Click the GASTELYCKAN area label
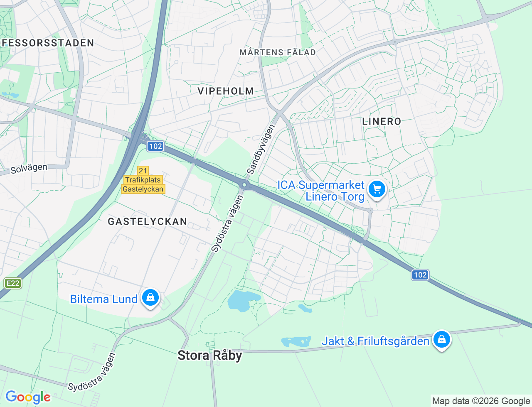Screen dimensions: 532x407 (x=148, y=221)
